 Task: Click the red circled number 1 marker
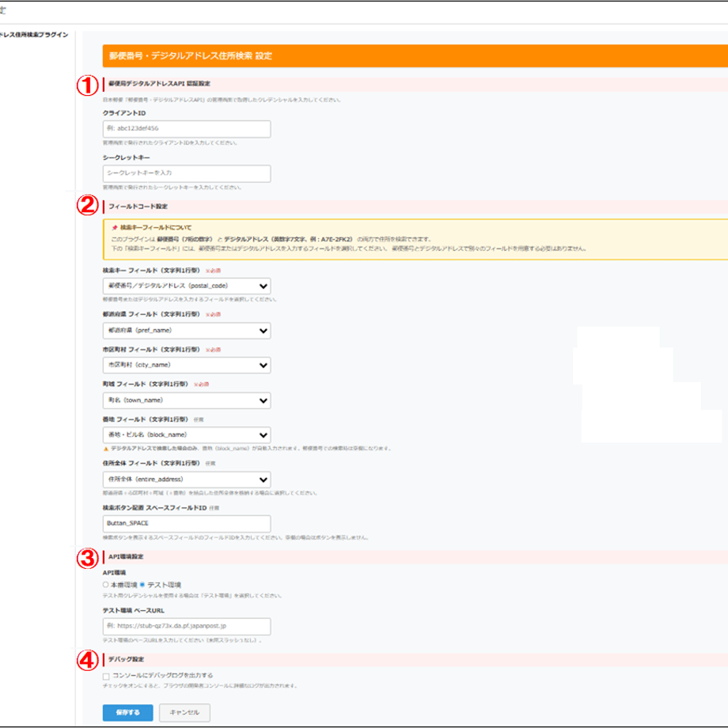tap(87, 85)
